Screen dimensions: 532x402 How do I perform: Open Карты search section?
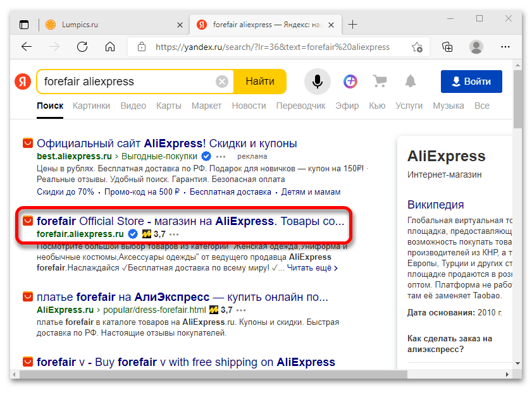pos(169,106)
